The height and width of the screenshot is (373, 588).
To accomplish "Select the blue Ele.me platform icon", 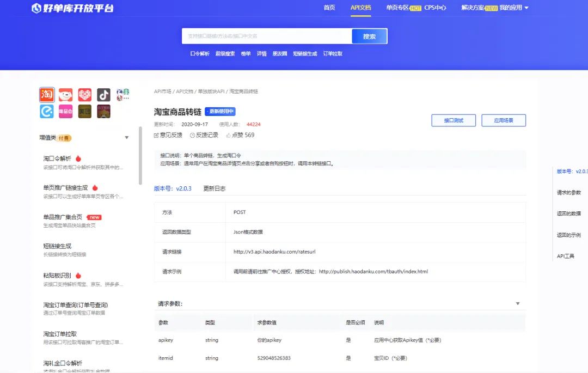I will (47, 111).
